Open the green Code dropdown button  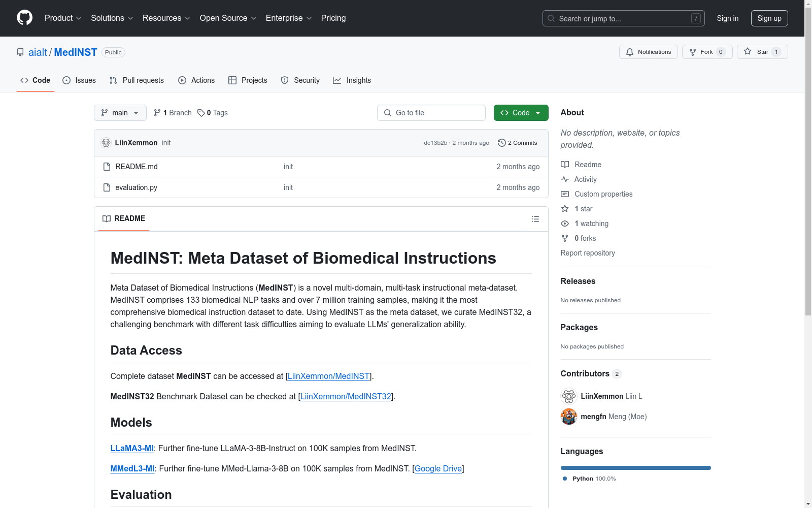tap(521, 113)
